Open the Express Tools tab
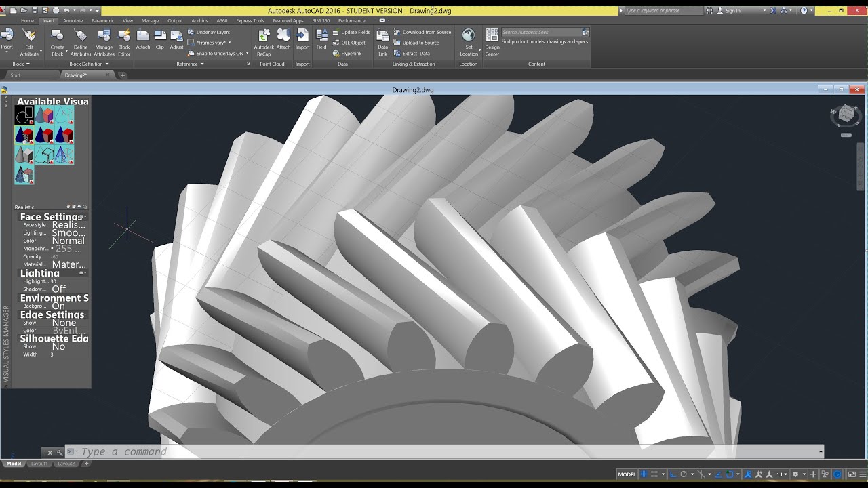 (x=250, y=20)
